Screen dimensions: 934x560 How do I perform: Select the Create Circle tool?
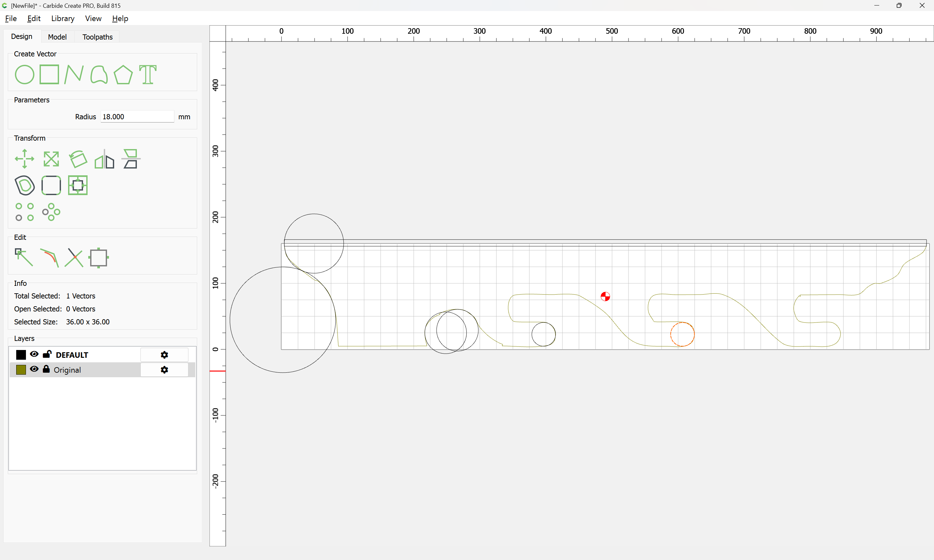pos(24,74)
